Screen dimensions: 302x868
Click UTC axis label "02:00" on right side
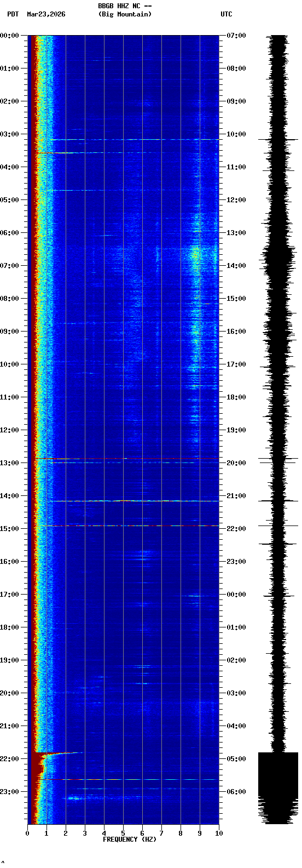click(x=236, y=660)
